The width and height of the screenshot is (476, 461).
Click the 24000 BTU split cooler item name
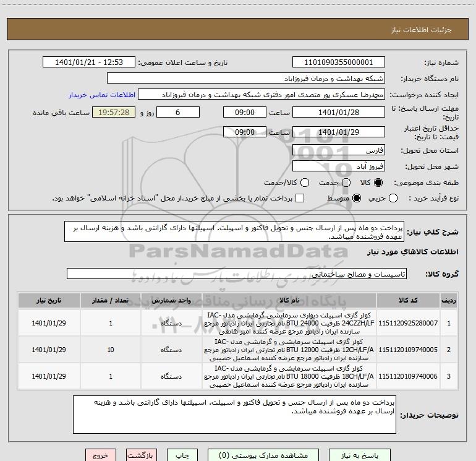[289, 323]
